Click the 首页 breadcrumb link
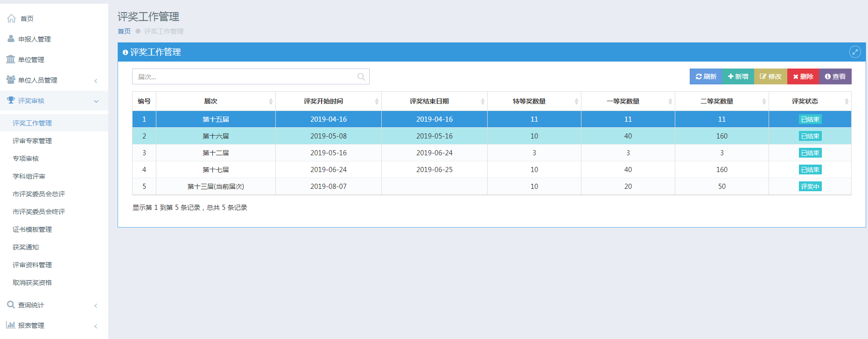868x339 pixels. [124, 31]
